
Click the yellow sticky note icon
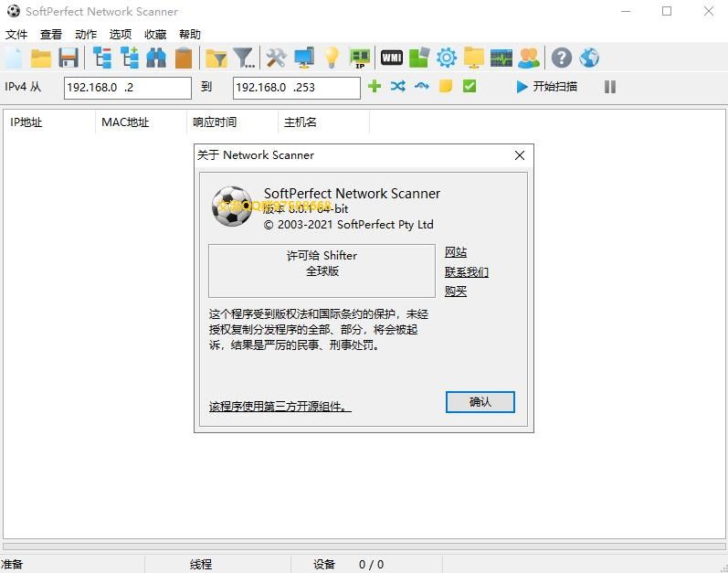tap(446, 87)
